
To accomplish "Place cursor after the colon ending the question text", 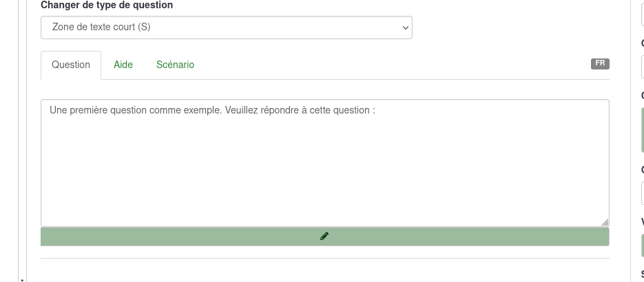I will point(376,110).
